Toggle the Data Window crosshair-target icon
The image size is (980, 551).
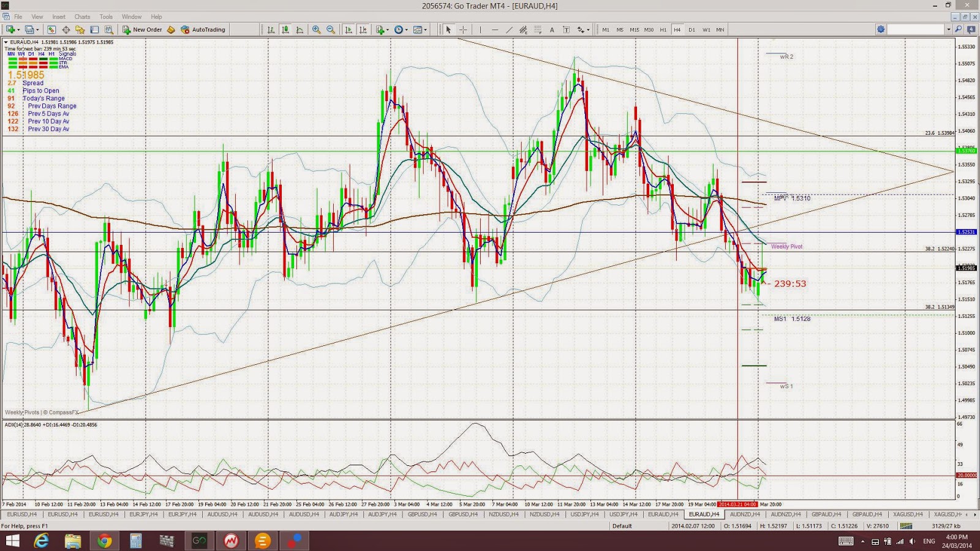[66, 29]
